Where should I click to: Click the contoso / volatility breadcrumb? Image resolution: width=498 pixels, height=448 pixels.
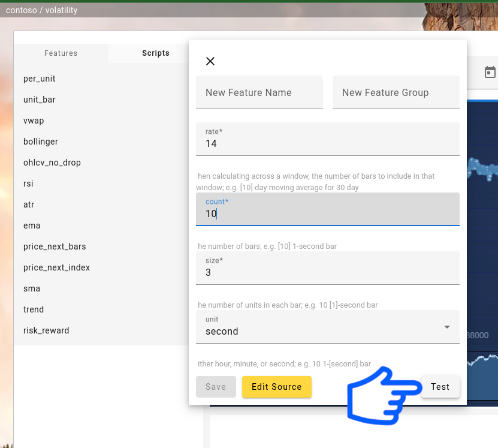point(41,10)
